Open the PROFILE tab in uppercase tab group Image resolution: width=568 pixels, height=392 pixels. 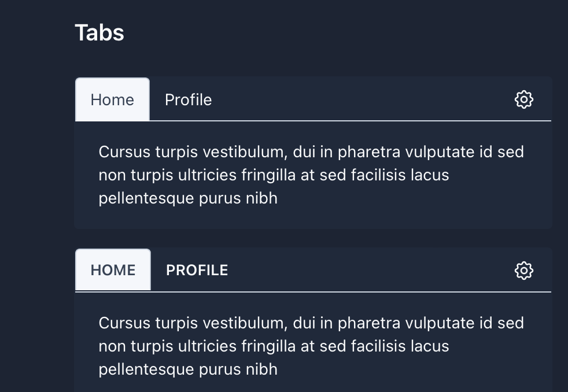click(x=197, y=270)
